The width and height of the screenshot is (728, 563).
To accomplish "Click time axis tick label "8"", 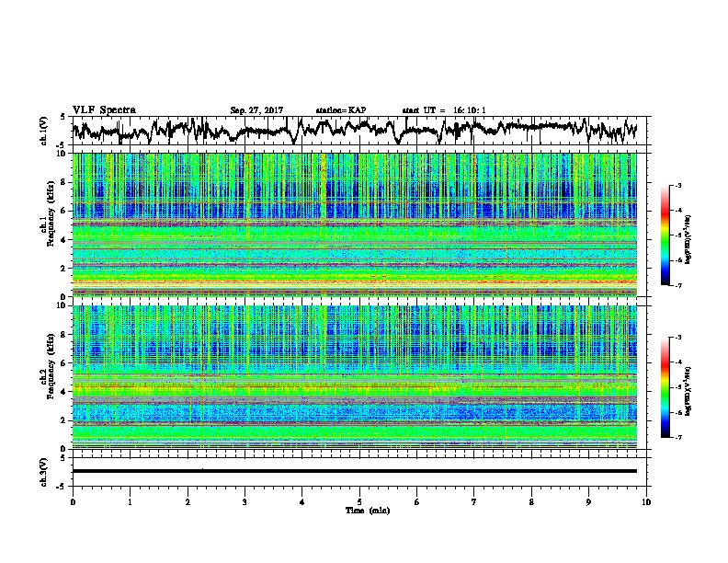I will point(531,502).
